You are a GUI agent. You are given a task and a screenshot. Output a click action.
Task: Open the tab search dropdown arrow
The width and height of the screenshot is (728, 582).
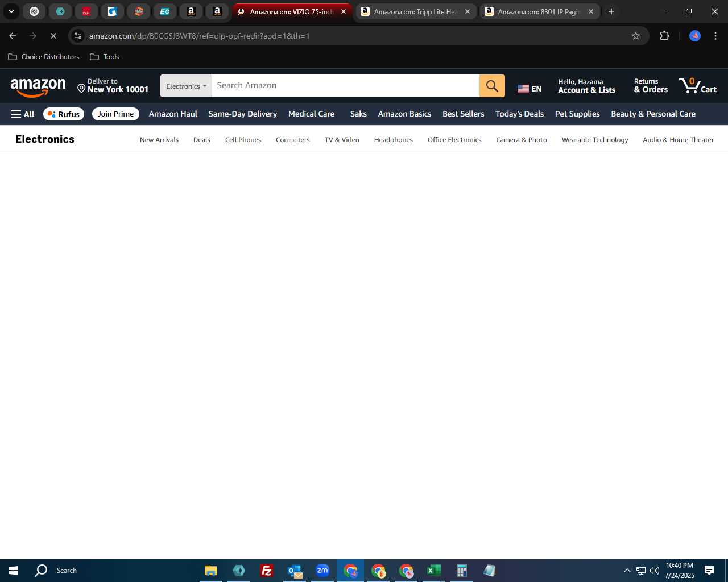(x=11, y=11)
